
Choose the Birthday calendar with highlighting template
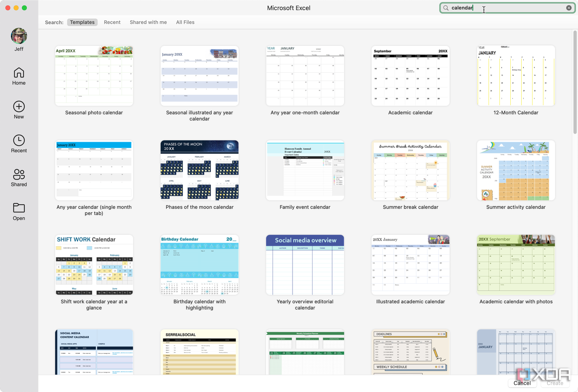[199, 265]
